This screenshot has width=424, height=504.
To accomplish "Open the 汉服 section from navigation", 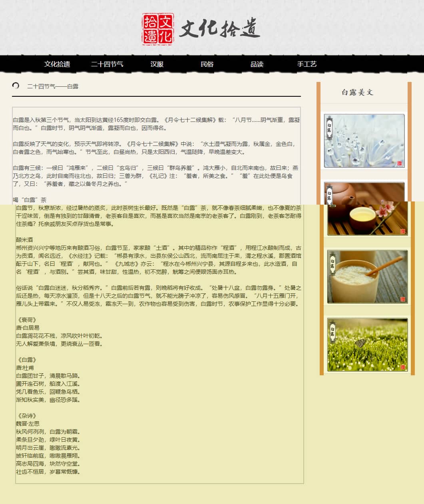I will [157, 64].
